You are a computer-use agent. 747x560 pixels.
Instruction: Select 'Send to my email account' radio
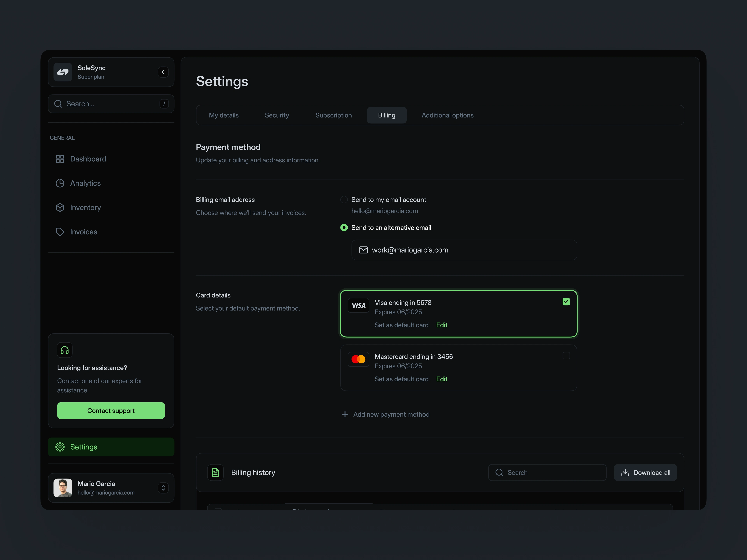point(344,199)
